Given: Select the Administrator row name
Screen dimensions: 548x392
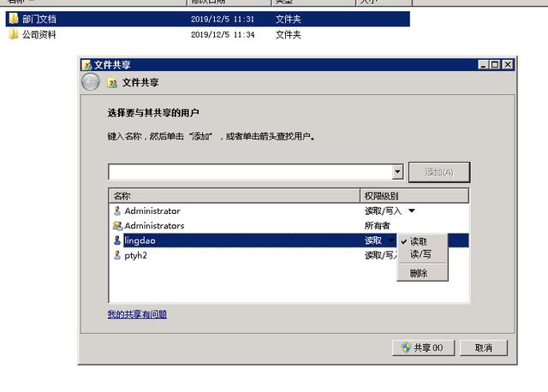Looking at the screenshot, I should pyautogui.click(x=152, y=211).
